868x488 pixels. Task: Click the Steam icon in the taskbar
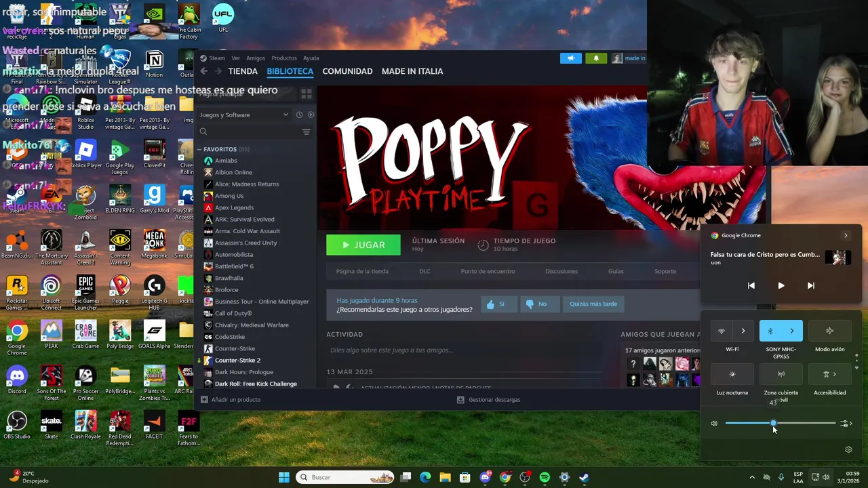click(x=584, y=477)
